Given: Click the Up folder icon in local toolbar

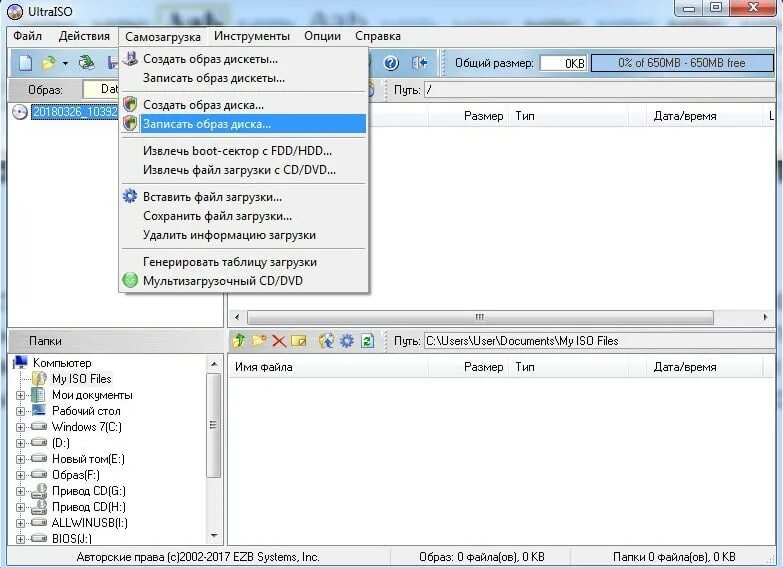Looking at the screenshot, I should pyautogui.click(x=239, y=341).
